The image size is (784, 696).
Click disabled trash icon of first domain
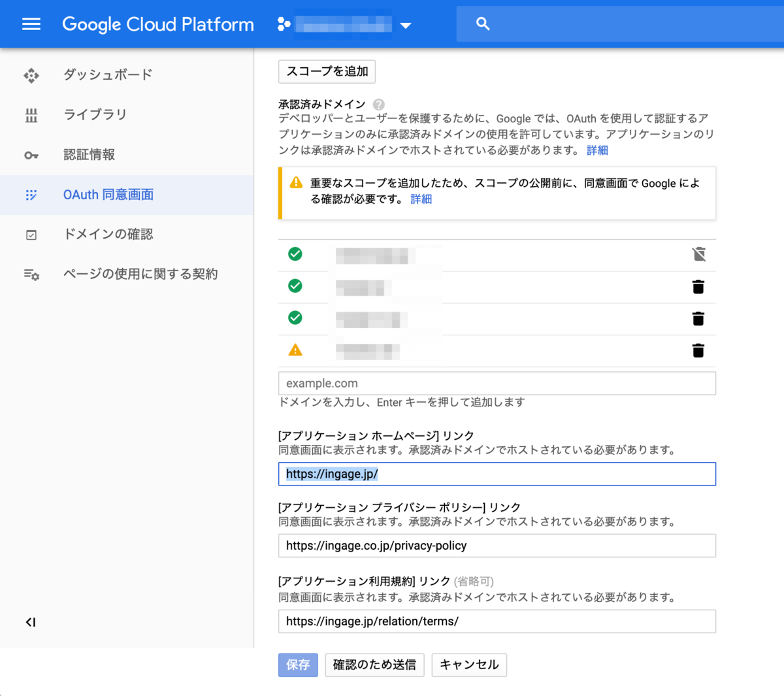pos(698,254)
